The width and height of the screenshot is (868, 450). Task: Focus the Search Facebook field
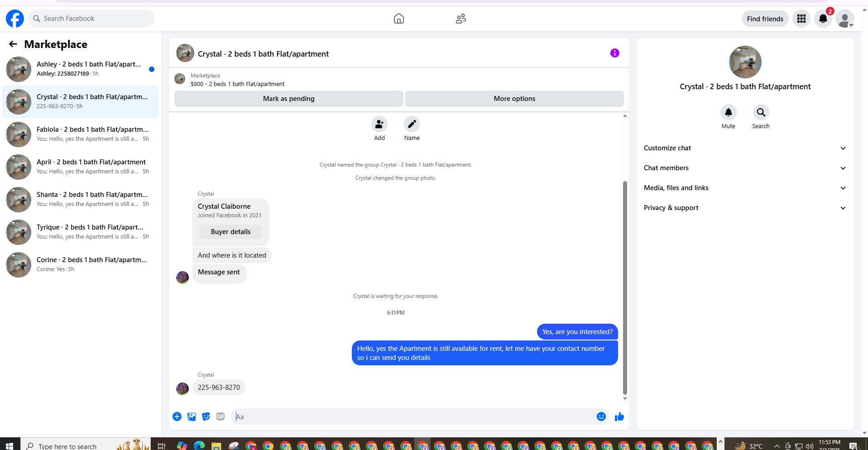(x=91, y=19)
